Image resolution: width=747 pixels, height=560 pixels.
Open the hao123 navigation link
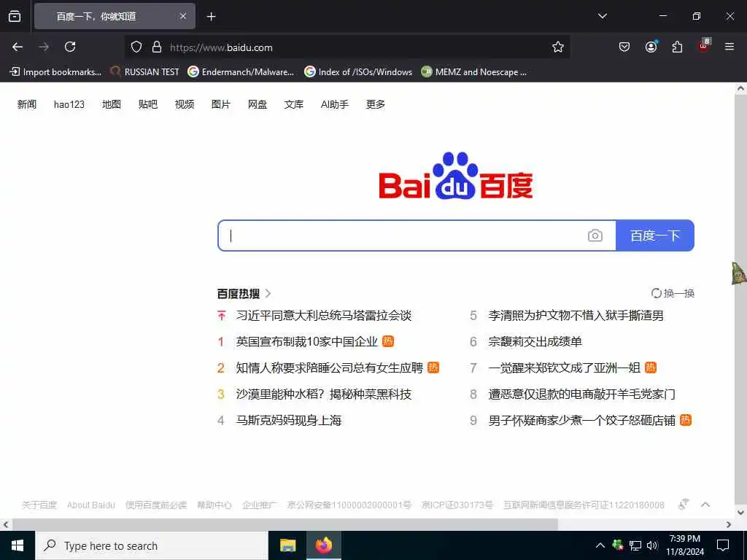(x=69, y=104)
